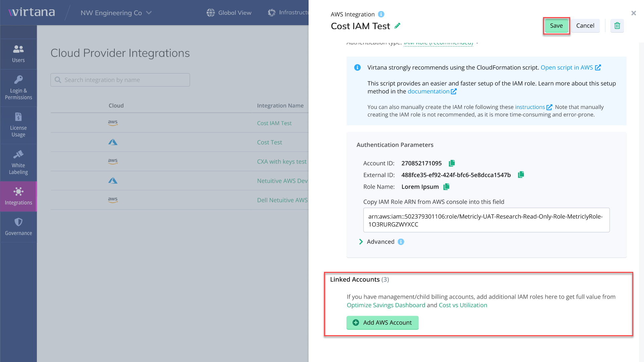Click Add AWS Account button
Screen dimensions: 644x362
click(382, 323)
